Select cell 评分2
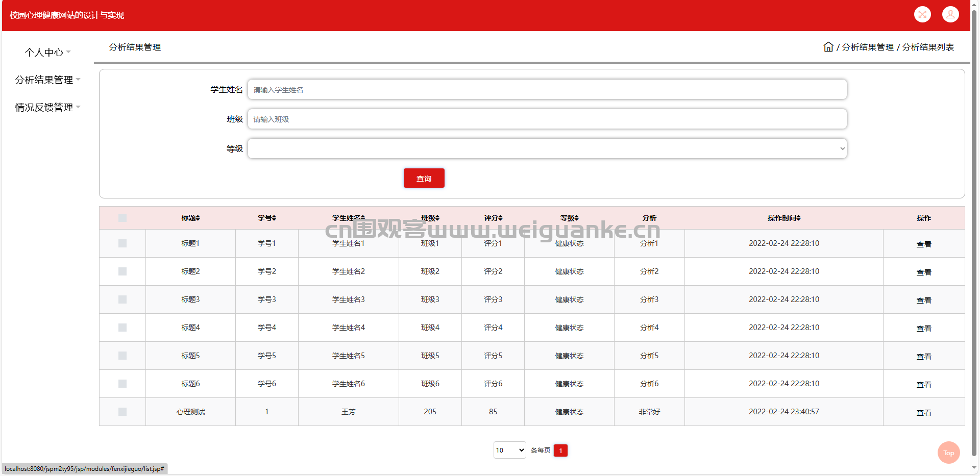Viewport: 980px width, 476px height. coord(493,271)
